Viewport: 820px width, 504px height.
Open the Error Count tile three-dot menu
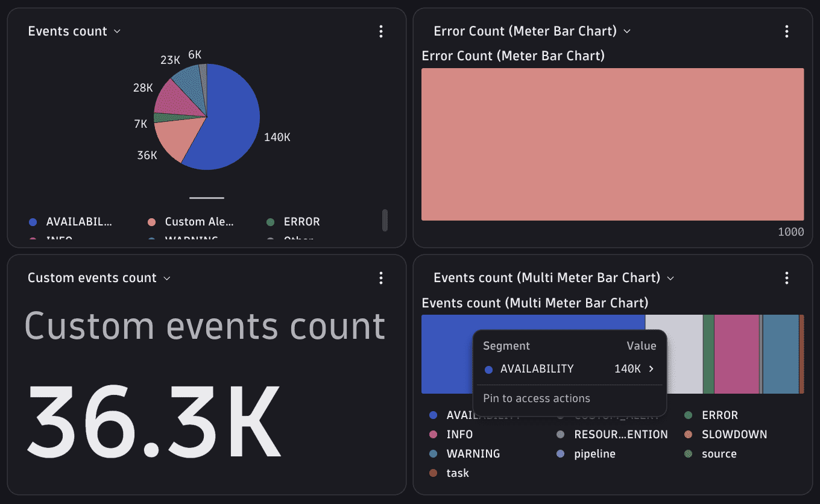786,31
